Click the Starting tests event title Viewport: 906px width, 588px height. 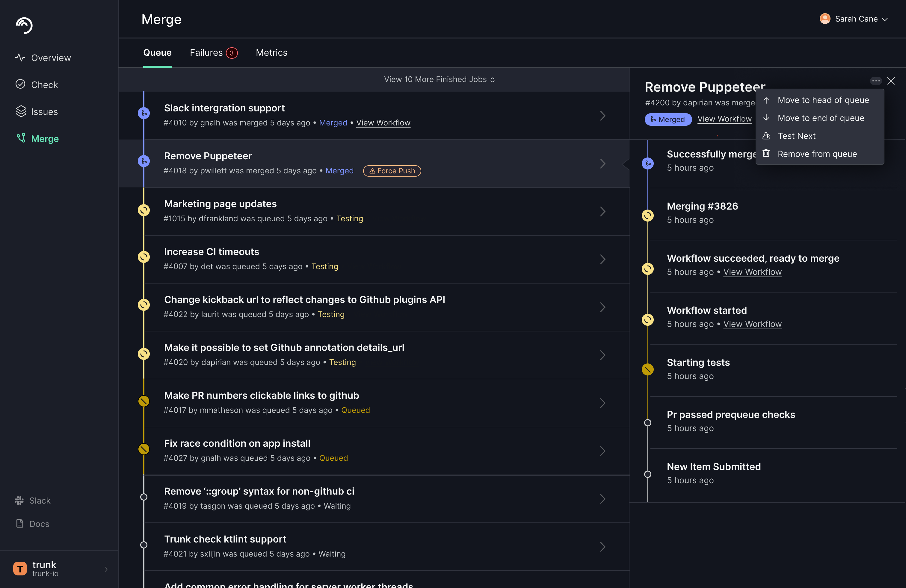click(698, 363)
